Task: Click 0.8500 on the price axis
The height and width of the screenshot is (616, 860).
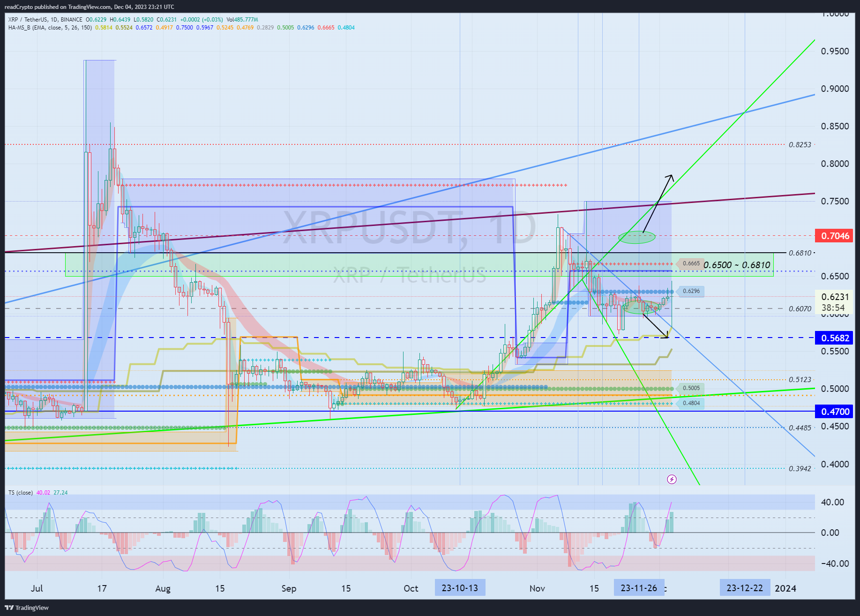Action: pyautogui.click(x=835, y=126)
